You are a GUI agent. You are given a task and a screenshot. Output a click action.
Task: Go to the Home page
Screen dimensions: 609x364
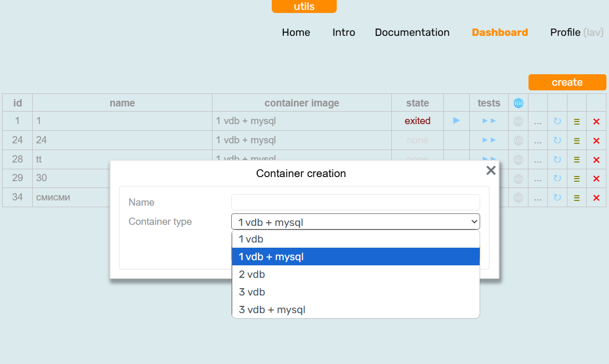(296, 32)
